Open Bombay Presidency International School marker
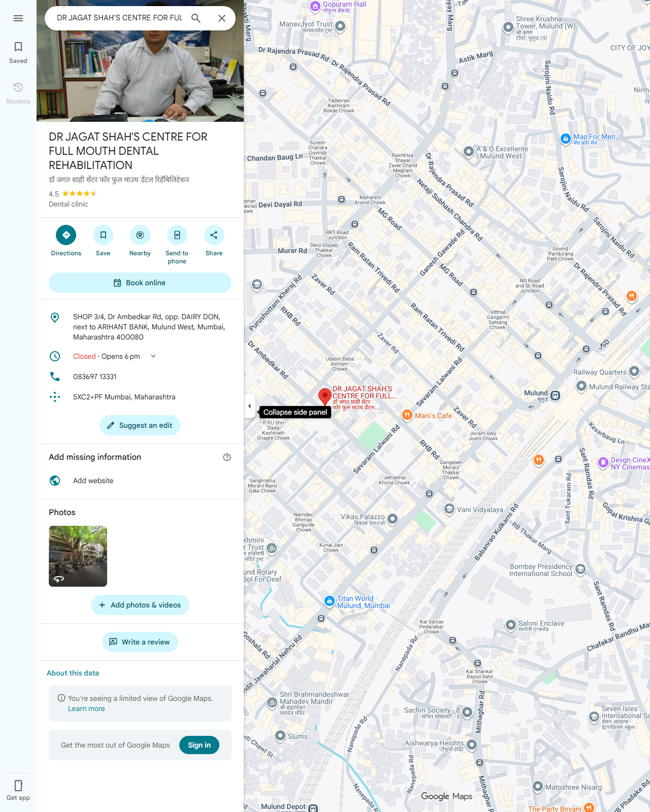Image resolution: width=650 pixels, height=812 pixels. click(581, 569)
